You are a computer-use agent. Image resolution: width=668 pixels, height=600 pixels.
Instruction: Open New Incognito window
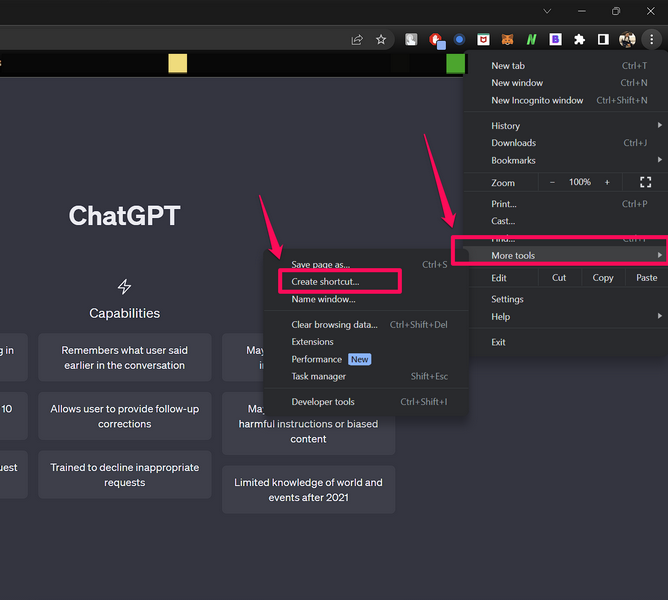coord(537,101)
